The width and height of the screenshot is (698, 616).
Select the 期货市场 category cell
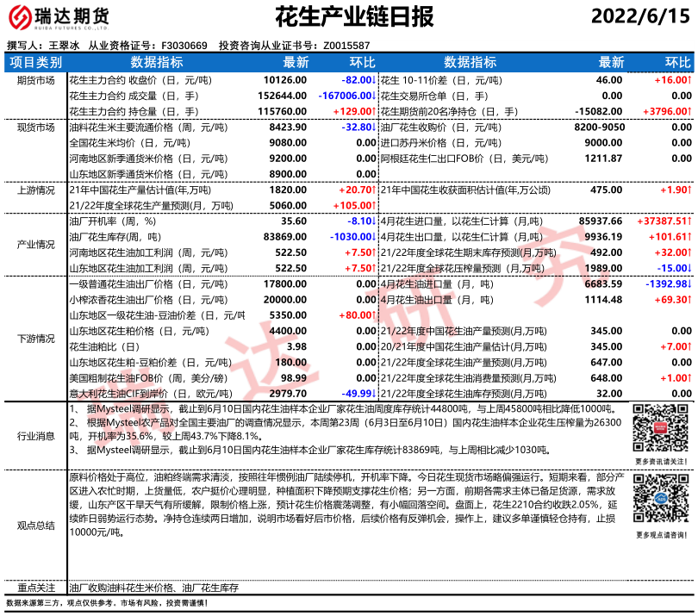tap(35, 80)
